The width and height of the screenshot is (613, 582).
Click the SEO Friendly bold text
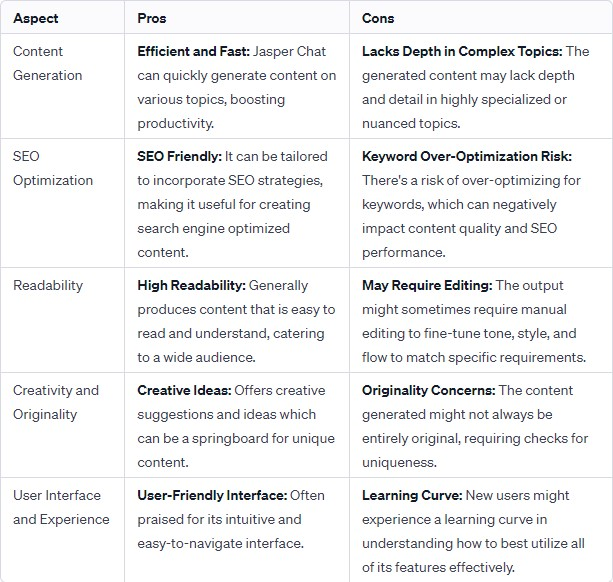(x=179, y=156)
